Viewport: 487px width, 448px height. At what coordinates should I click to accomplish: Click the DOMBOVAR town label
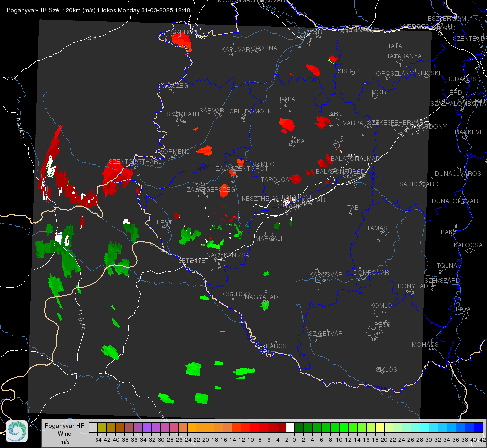[x=371, y=273]
